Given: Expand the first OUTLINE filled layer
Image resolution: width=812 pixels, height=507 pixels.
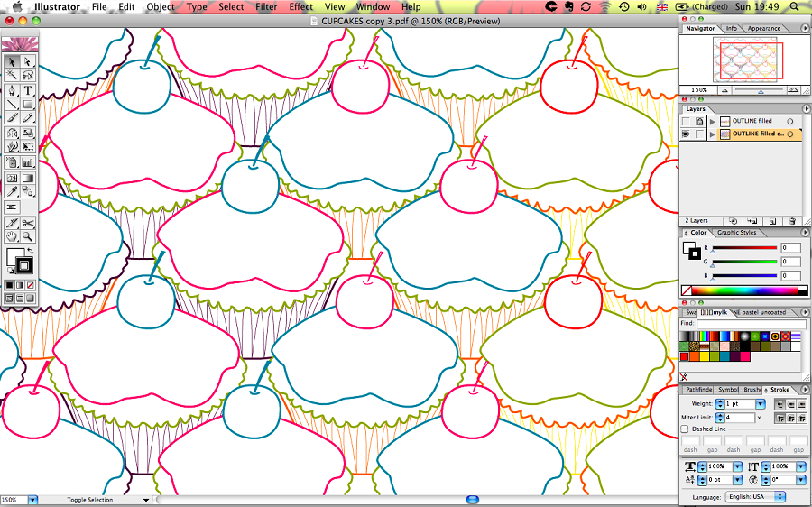Looking at the screenshot, I should pos(712,121).
